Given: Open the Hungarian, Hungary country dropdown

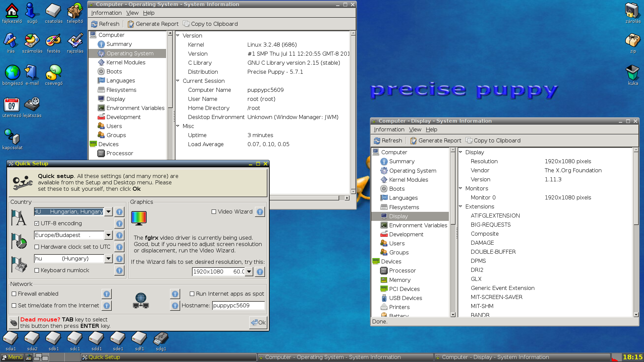Looking at the screenshot, I should 108,212.
